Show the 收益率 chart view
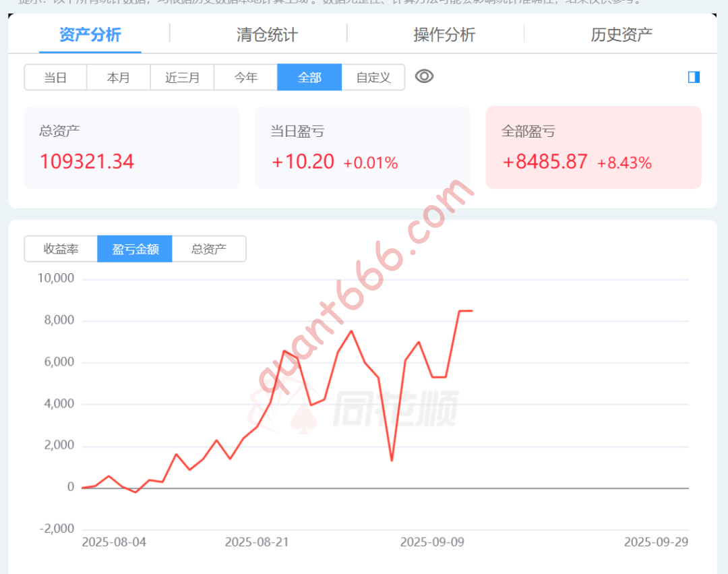The image size is (728, 574). (61, 249)
